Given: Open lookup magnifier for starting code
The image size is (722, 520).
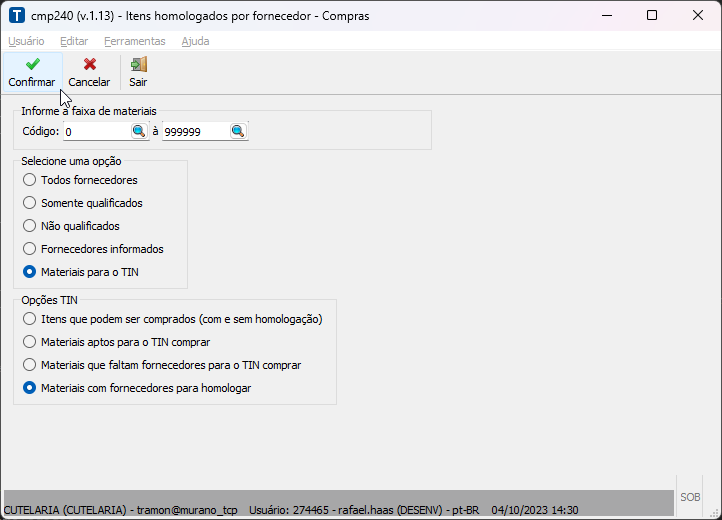Looking at the screenshot, I should click(139, 131).
